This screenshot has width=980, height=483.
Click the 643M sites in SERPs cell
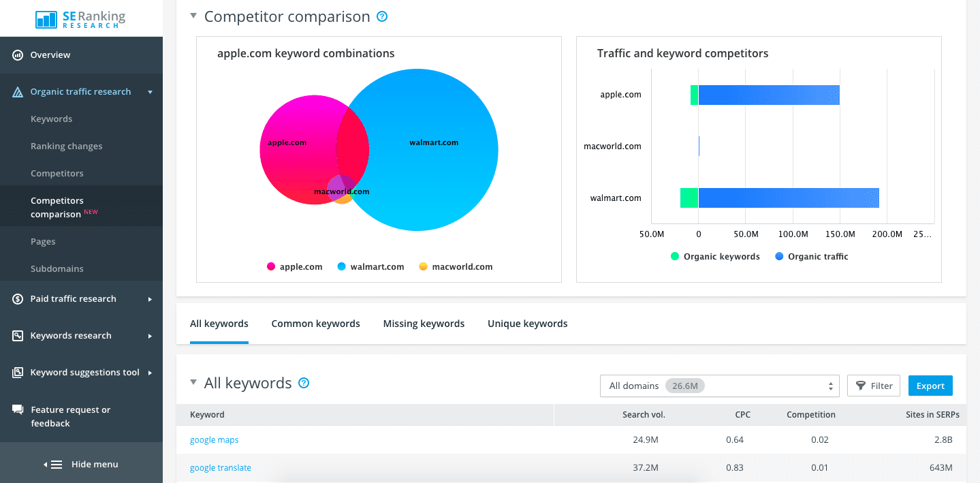coord(941,468)
